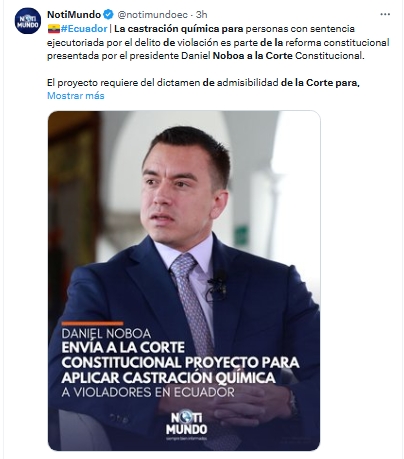Open the three-dot more options menu
404x459 pixels.
tap(385, 14)
